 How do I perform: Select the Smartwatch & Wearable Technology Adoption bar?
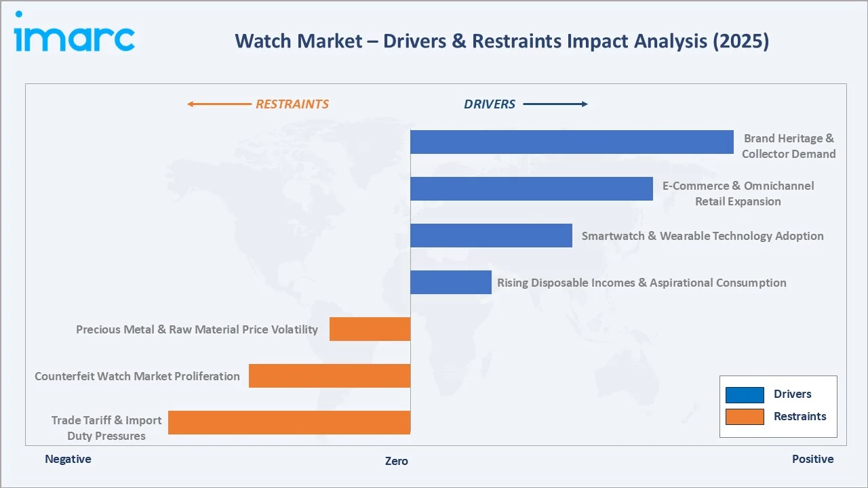tap(491, 235)
